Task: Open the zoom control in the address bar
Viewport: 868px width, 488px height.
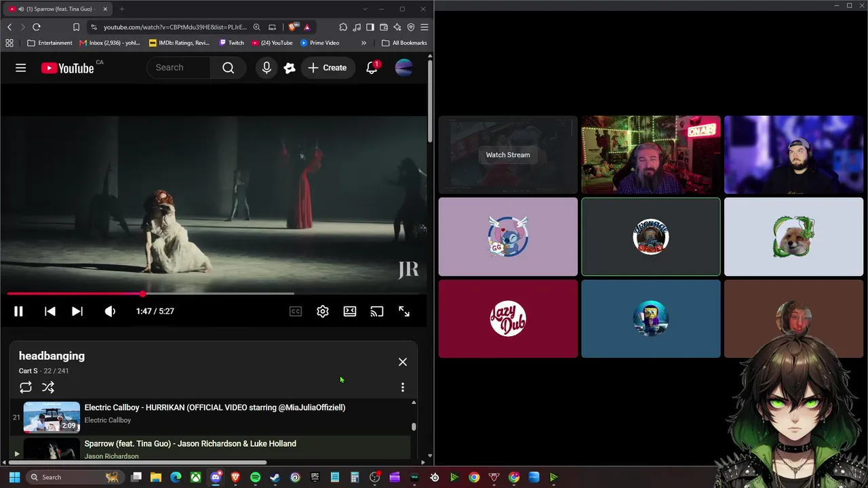Action: 256,27
